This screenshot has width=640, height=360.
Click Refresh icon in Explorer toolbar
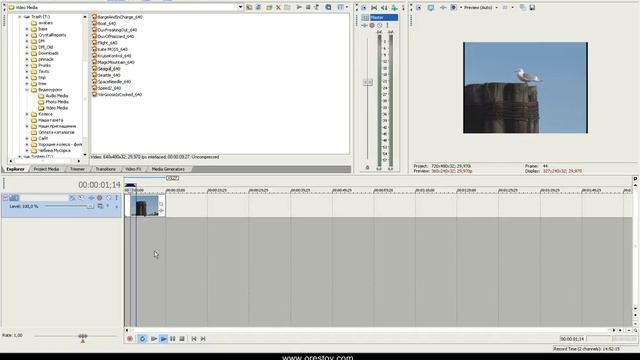click(x=258, y=7)
